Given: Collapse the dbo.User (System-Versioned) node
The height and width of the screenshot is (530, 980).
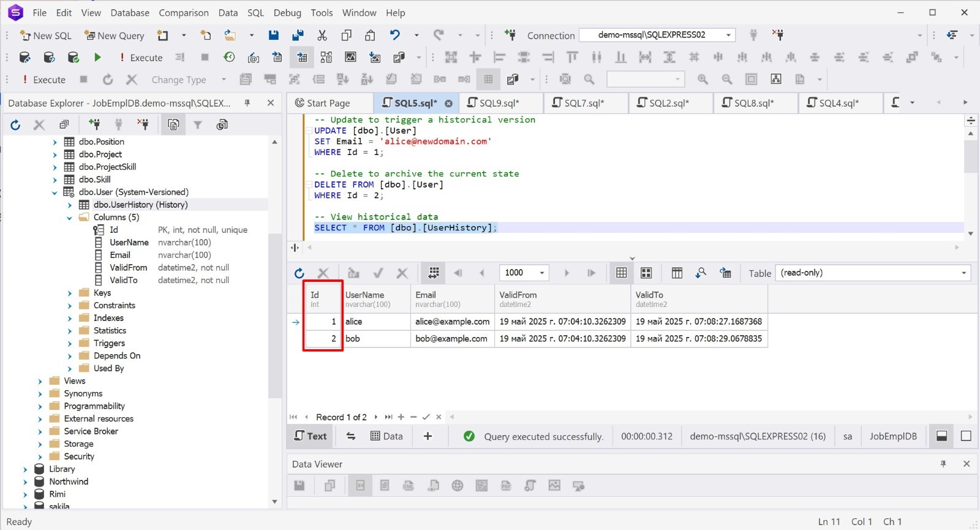Looking at the screenshot, I should click(55, 192).
